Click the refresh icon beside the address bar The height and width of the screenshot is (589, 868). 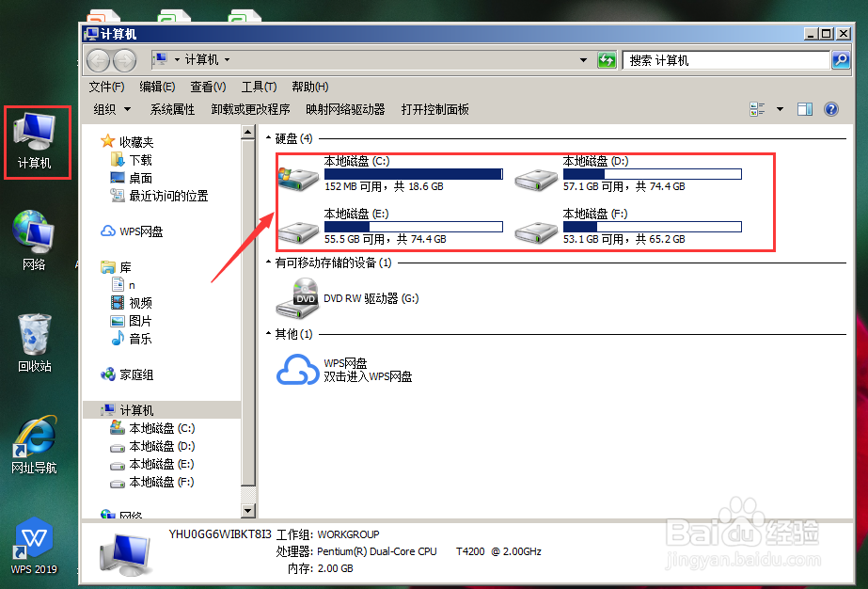[607, 59]
